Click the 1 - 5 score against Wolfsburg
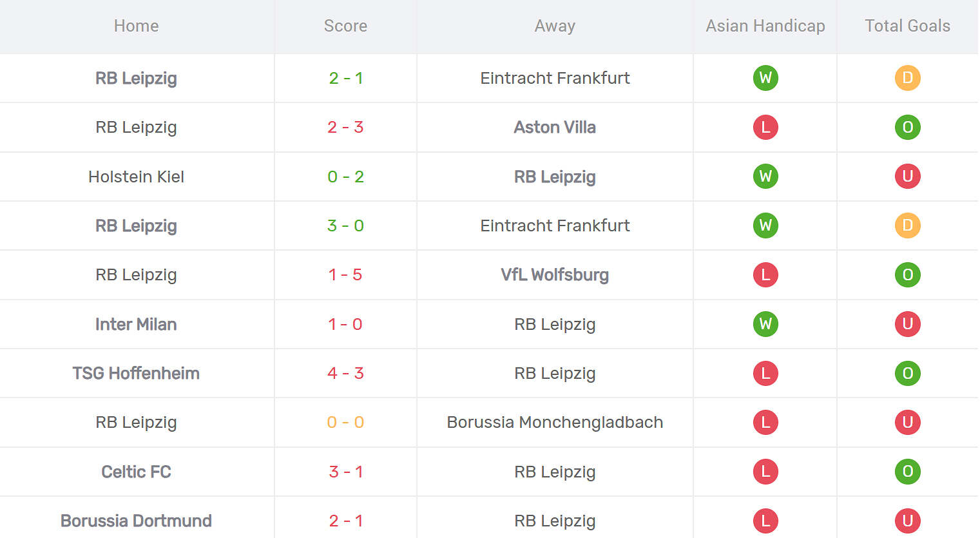The image size is (980, 538). tap(345, 274)
